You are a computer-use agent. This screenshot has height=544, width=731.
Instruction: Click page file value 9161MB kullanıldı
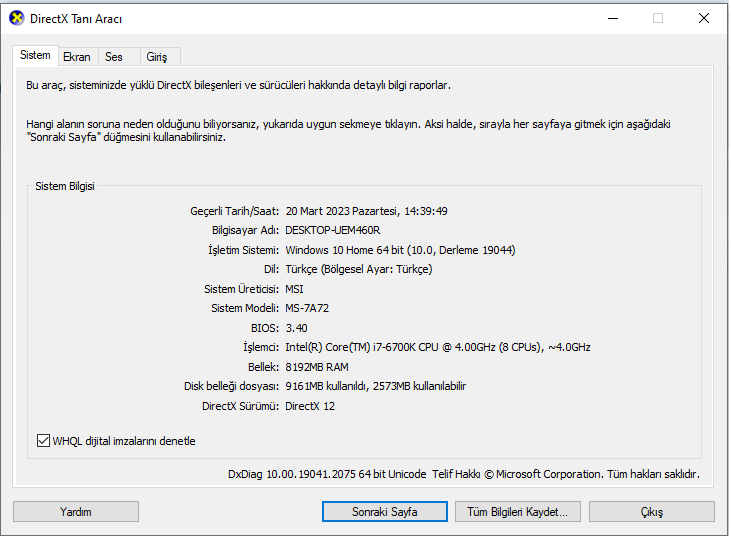tap(326, 386)
